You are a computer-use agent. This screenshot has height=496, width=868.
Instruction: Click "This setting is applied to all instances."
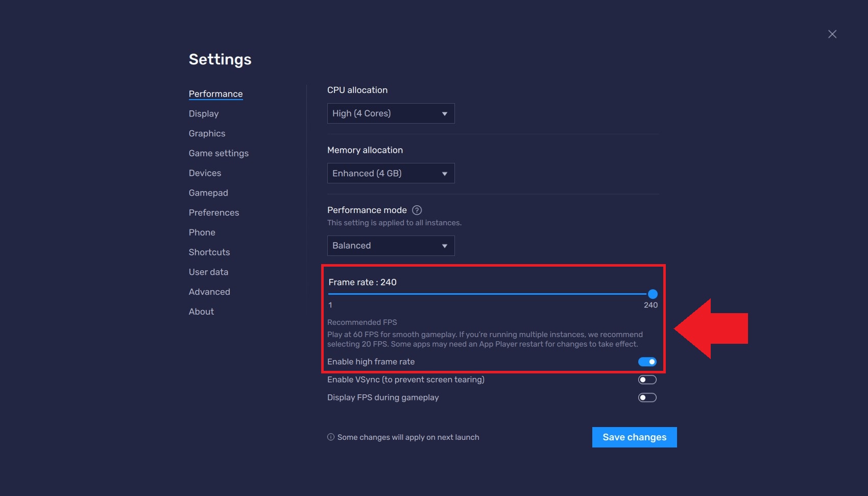[x=394, y=223]
